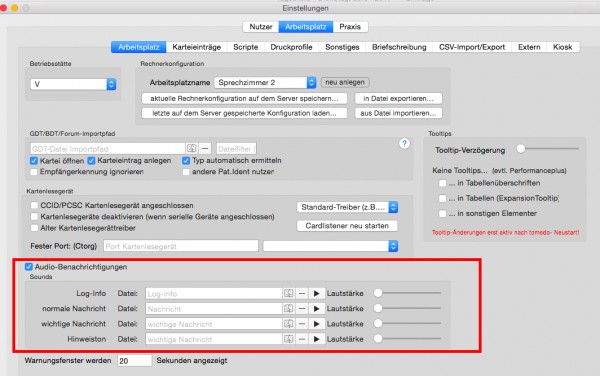
Task: Browse file for Hinweiston sound
Action: click(289, 339)
